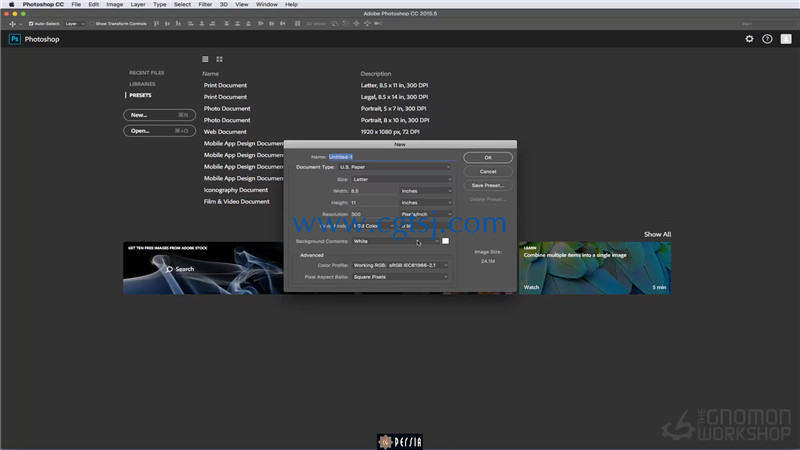This screenshot has height=450, width=800.
Task: Toggle the Auto-Select checkbox
Action: (31, 23)
